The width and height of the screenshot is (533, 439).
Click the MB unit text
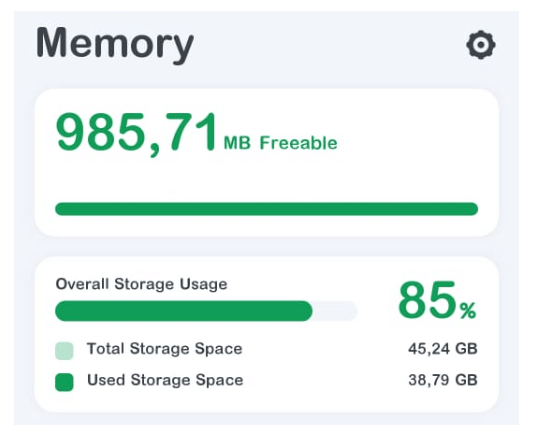tap(237, 143)
